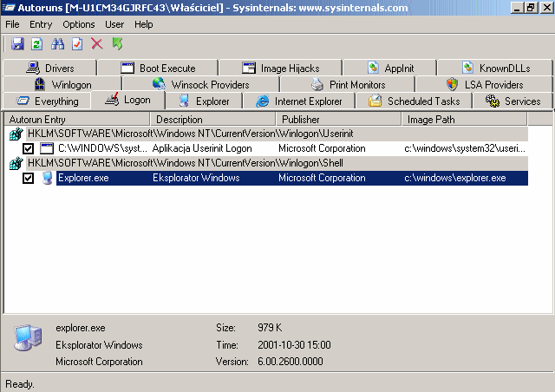Switch to the Boot Execute tab
Screen dimensions: 555x392
click(x=158, y=68)
